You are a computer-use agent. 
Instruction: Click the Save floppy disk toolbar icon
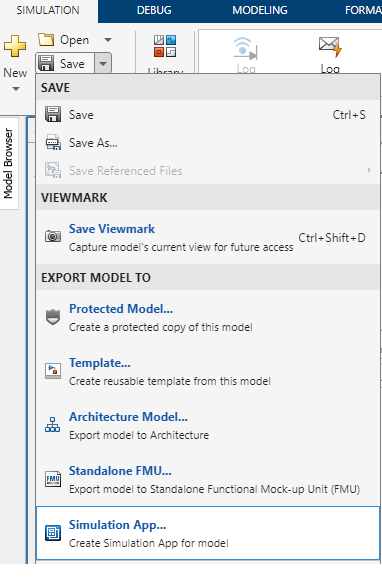pyautogui.click(x=46, y=63)
